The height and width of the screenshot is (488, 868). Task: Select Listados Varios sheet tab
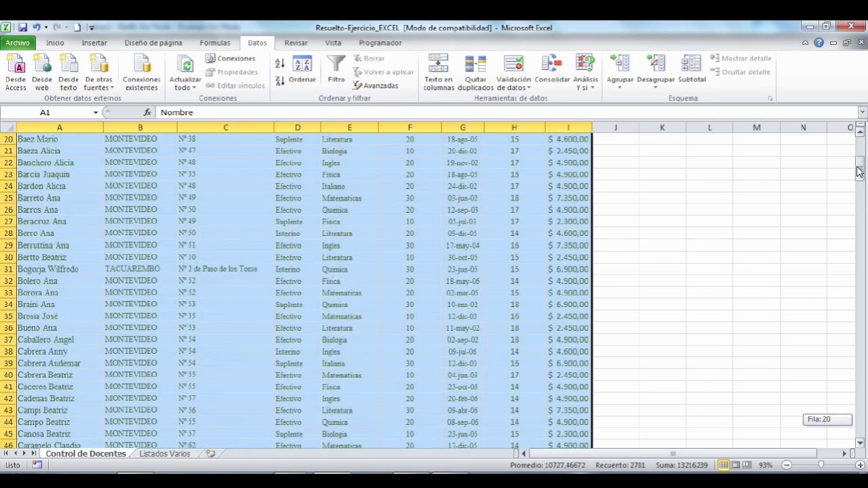[x=165, y=454]
